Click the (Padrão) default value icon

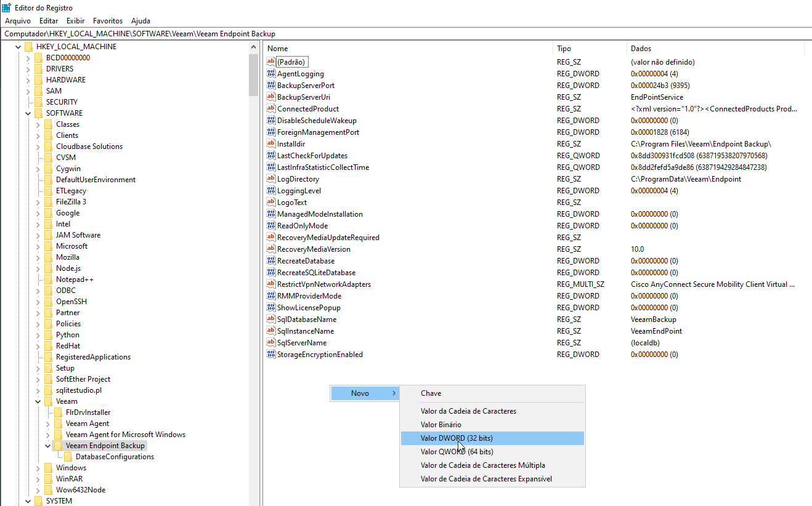coord(271,62)
